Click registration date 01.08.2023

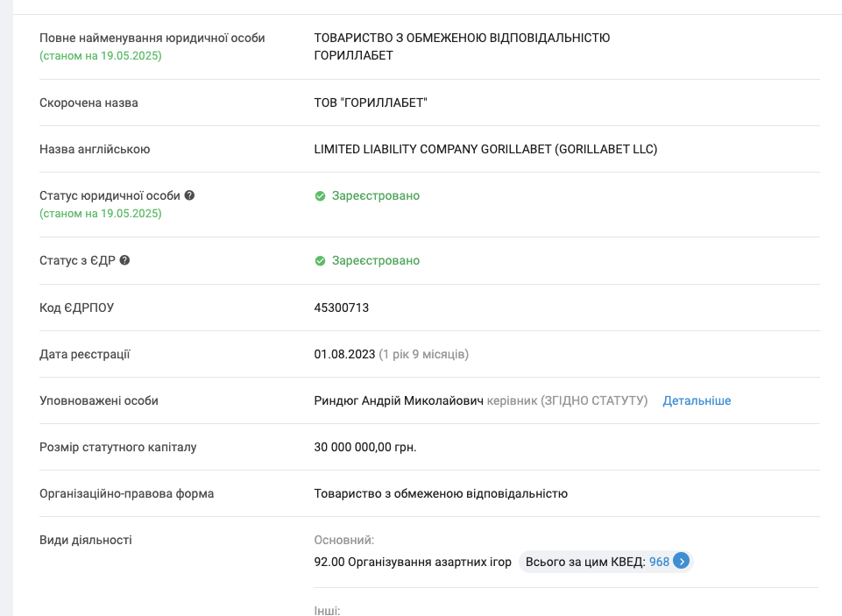click(344, 355)
